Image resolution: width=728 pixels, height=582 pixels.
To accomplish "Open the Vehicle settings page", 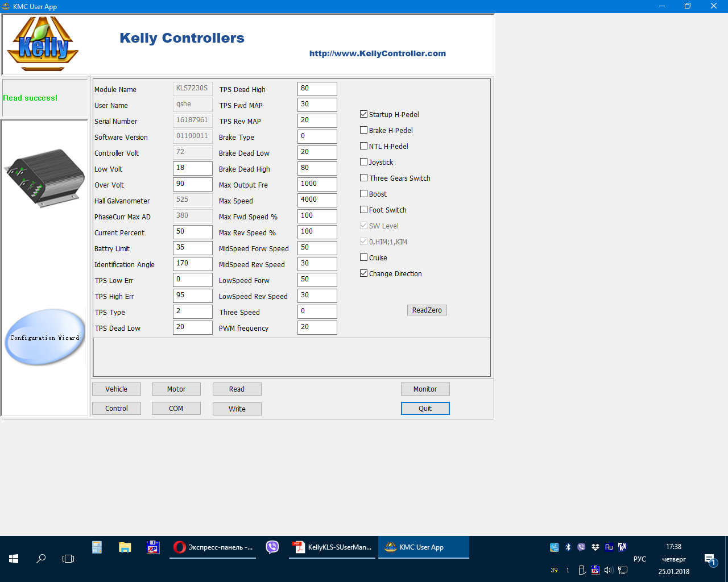I will point(117,389).
